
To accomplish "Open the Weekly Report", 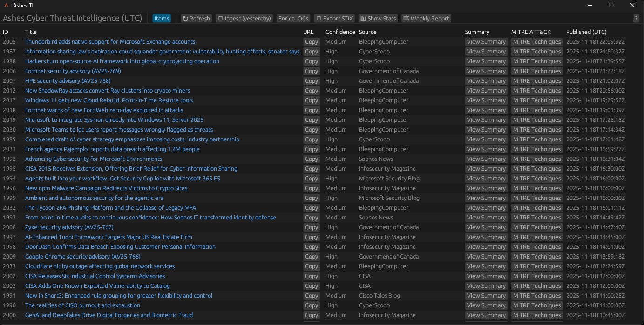I will tap(427, 19).
